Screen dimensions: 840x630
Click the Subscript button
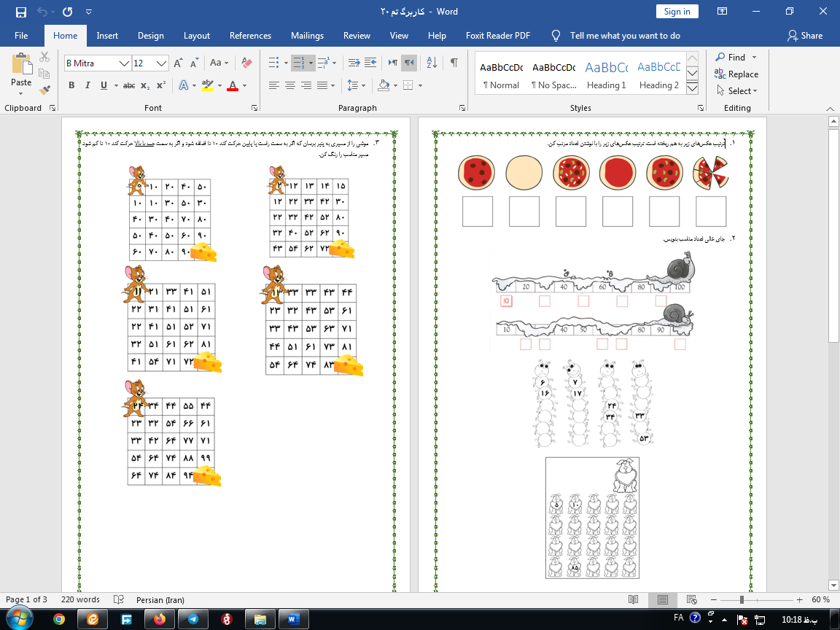point(145,85)
